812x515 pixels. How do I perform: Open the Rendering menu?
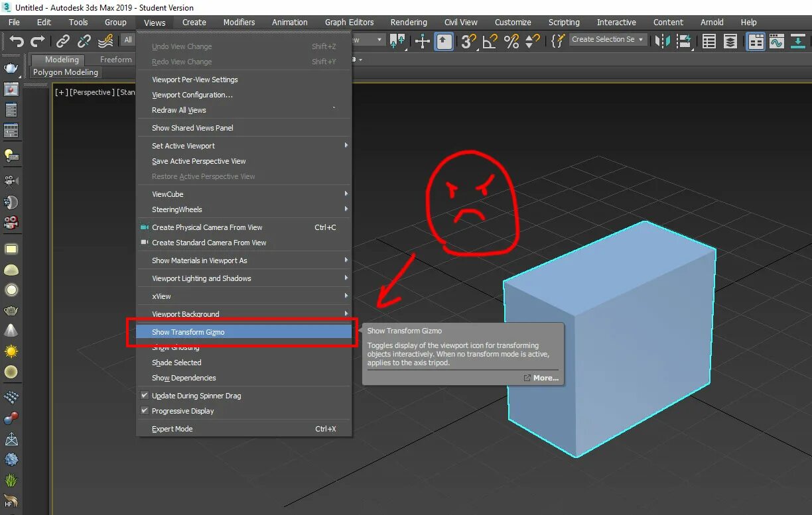pyautogui.click(x=410, y=22)
